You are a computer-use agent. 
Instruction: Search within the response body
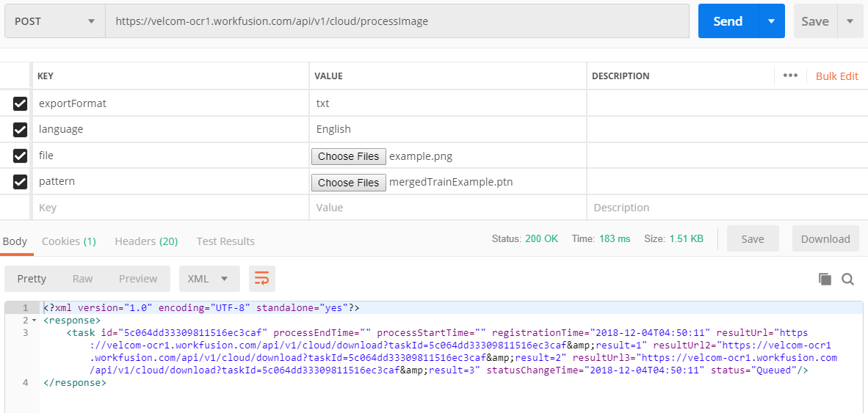[x=848, y=279]
